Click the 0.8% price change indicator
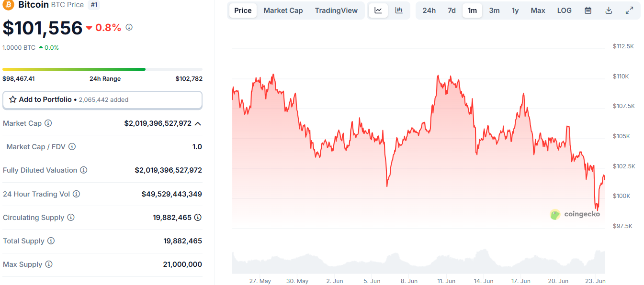This screenshot has width=644, height=285. click(x=103, y=28)
